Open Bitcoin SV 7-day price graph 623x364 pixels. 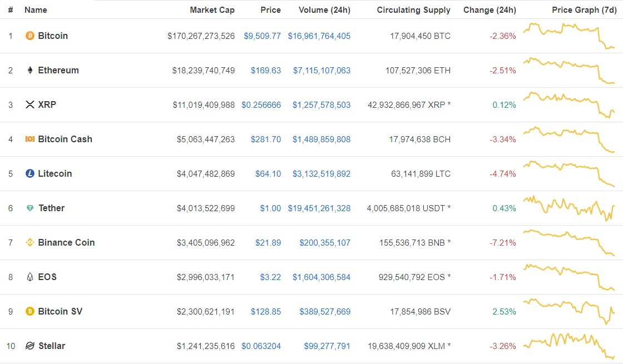click(569, 311)
